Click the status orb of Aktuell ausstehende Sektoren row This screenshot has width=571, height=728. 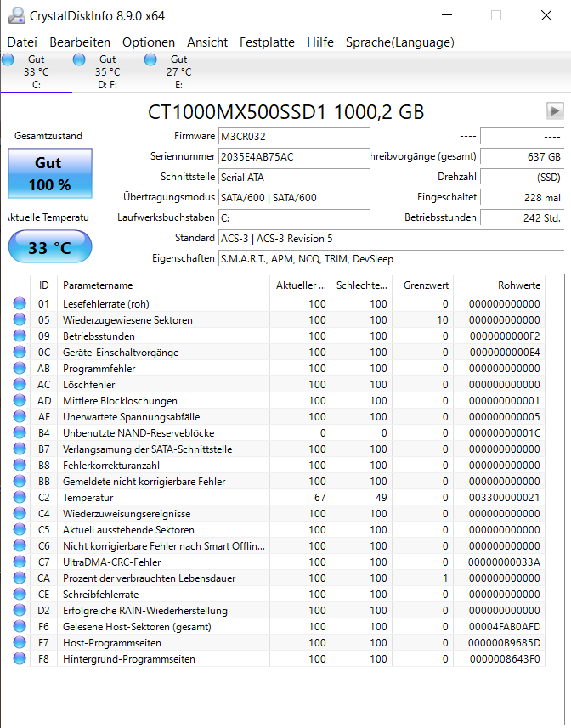click(20, 529)
